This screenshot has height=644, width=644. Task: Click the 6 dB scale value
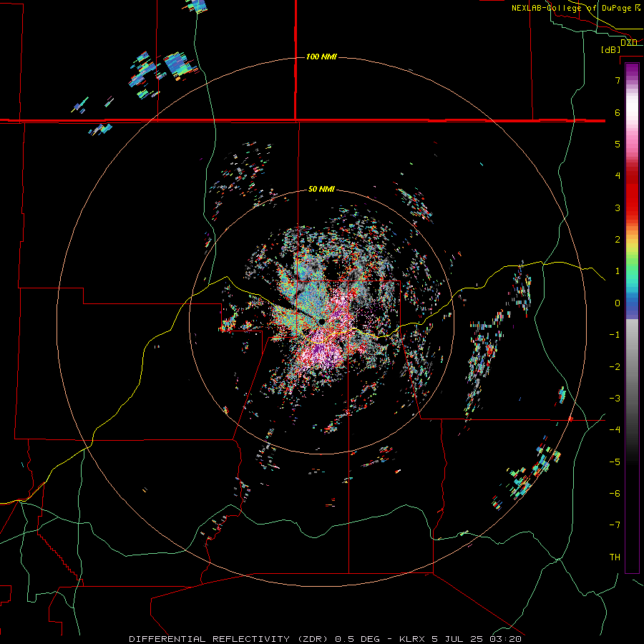[618, 112]
